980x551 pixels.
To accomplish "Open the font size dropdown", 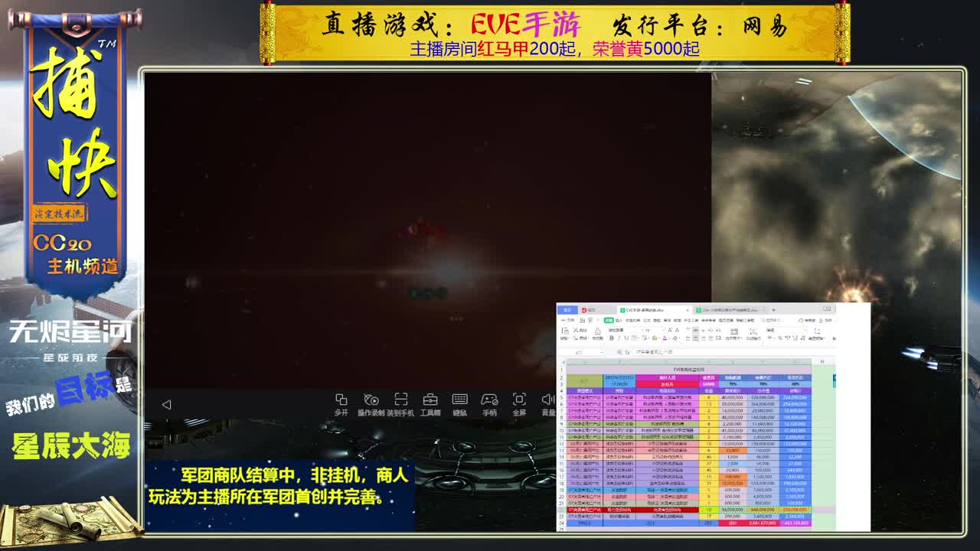I will point(655,330).
